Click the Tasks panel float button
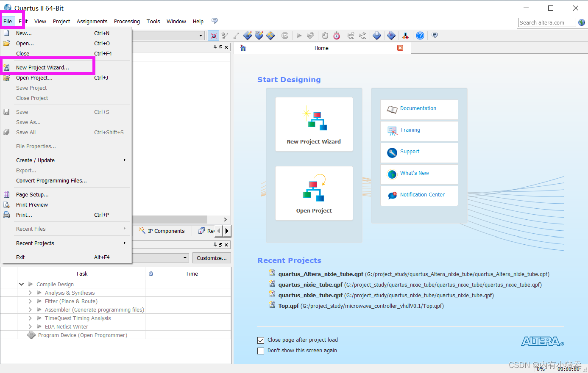This screenshot has width=588, height=373. pyautogui.click(x=220, y=245)
